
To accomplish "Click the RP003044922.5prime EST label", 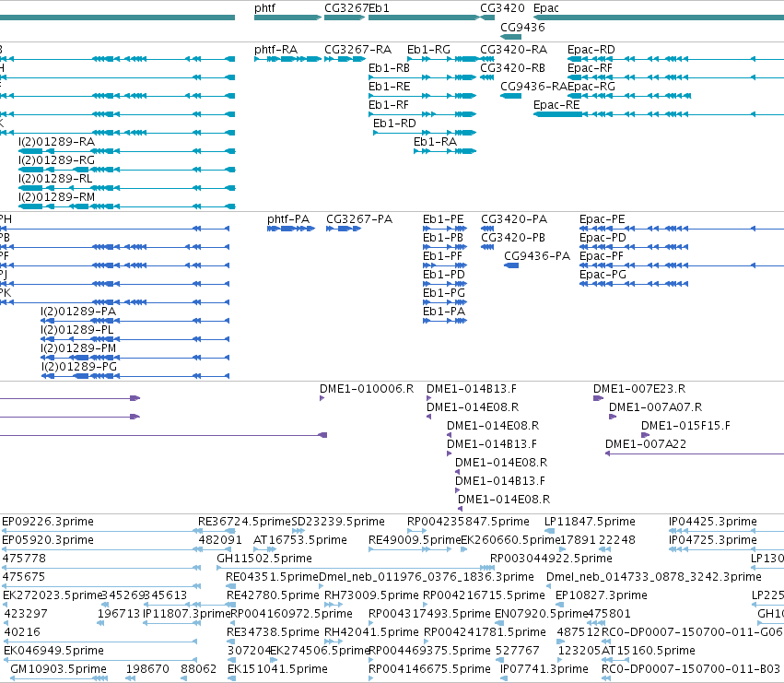I will (x=551, y=559).
